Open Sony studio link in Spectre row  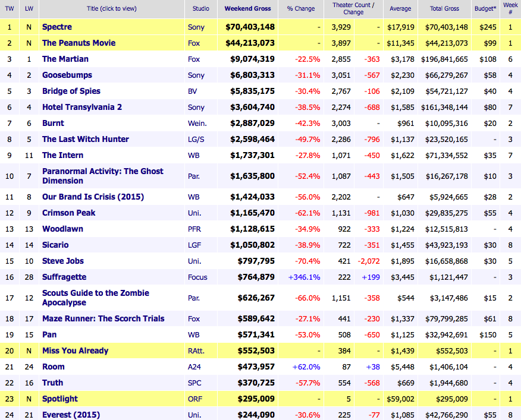196,27
